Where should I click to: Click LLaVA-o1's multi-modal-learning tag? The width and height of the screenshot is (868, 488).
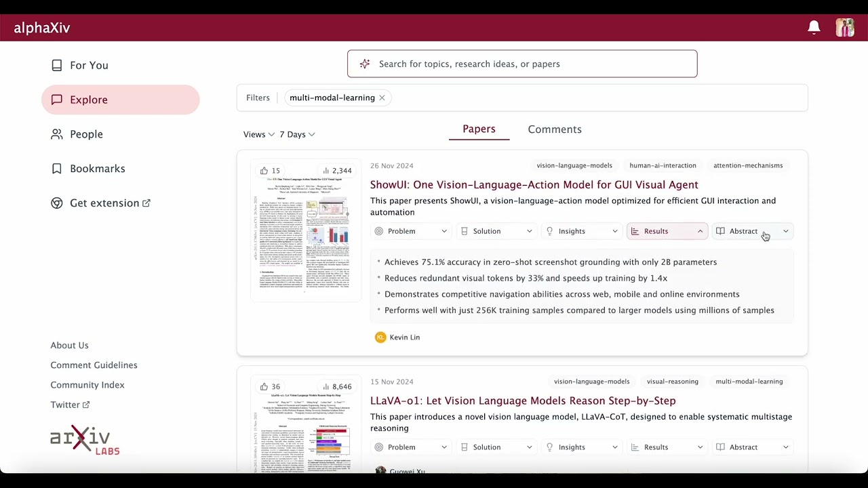click(749, 382)
